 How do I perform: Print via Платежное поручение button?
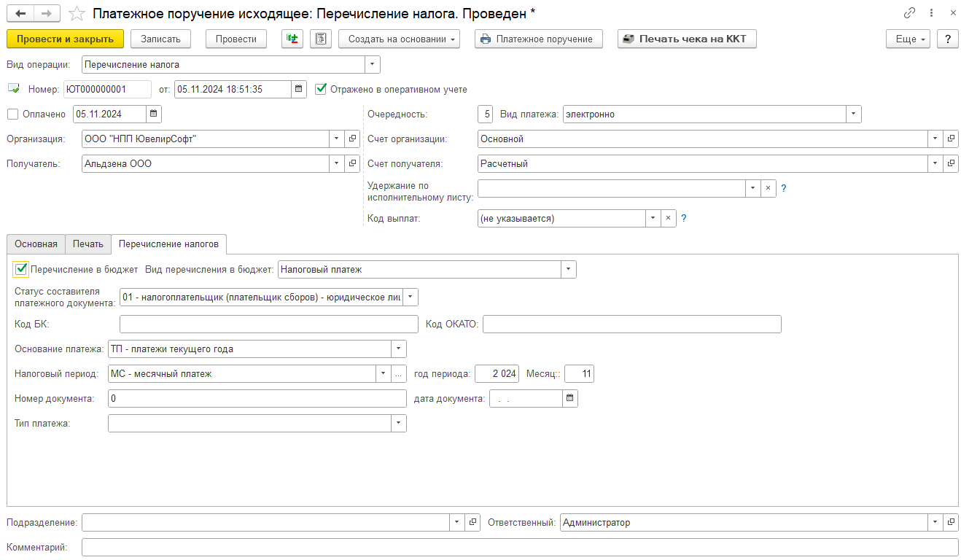click(x=539, y=39)
